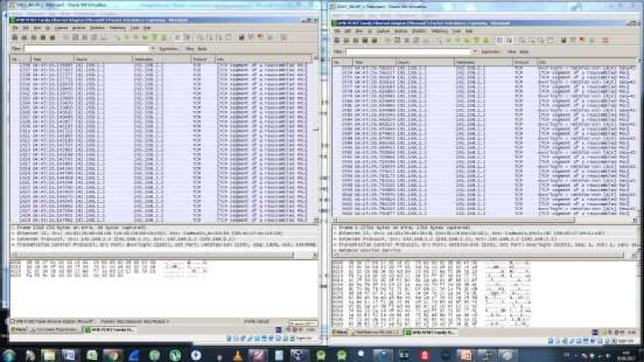
Task: Open Statistics menu in left Wireshark window
Action: coord(98,28)
